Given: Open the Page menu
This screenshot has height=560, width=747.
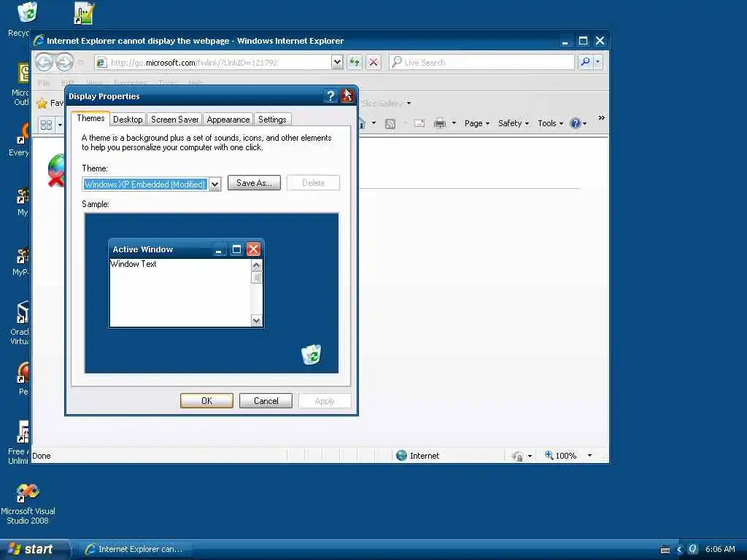Looking at the screenshot, I should (x=477, y=123).
